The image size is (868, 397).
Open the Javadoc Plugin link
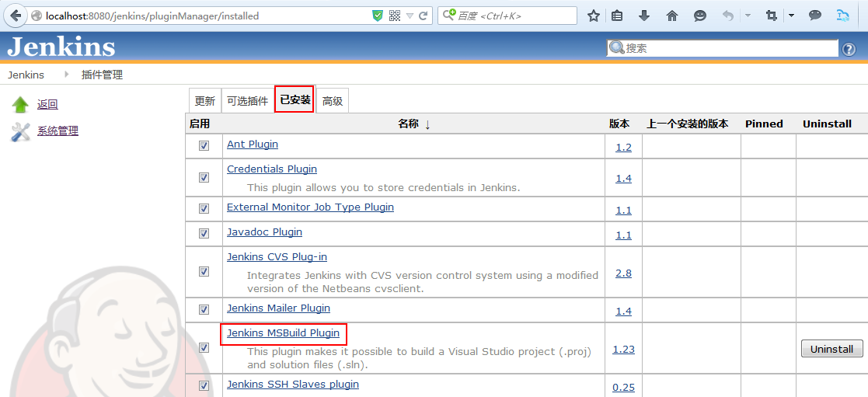pos(265,232)
